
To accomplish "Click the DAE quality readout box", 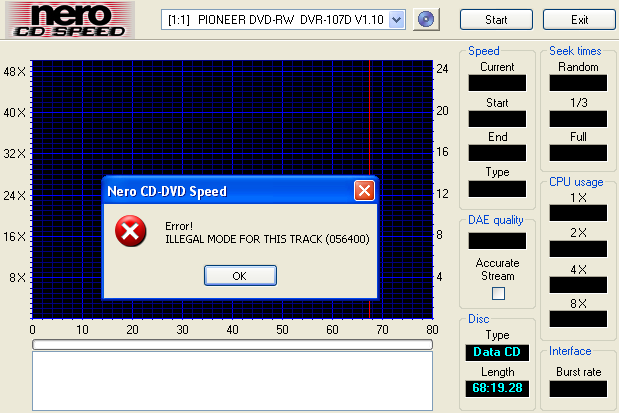I will click(498, 240).
